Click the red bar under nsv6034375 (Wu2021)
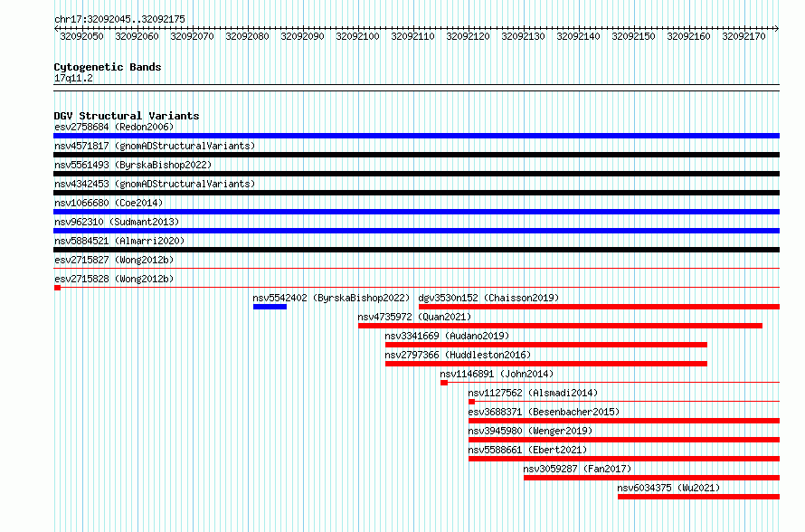 click(699, 497)
